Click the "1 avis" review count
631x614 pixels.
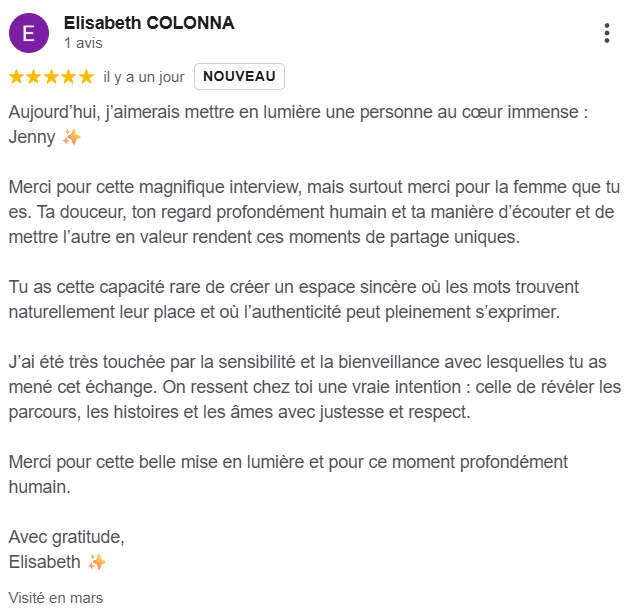[83, 44]
